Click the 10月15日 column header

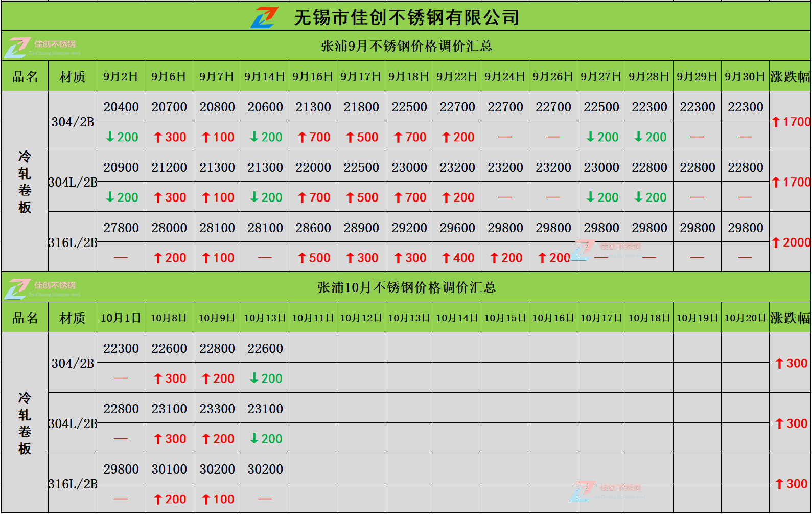[505, 318]
